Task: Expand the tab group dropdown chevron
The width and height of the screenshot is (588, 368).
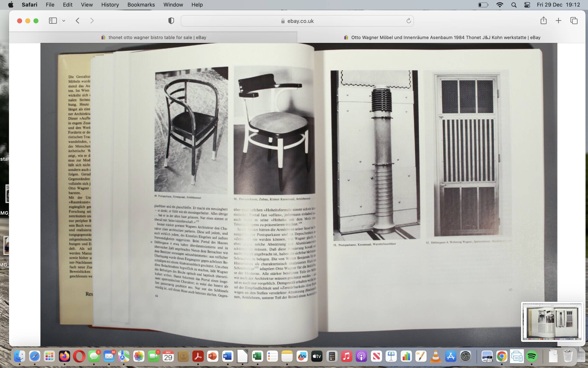Action: point(64,21)
